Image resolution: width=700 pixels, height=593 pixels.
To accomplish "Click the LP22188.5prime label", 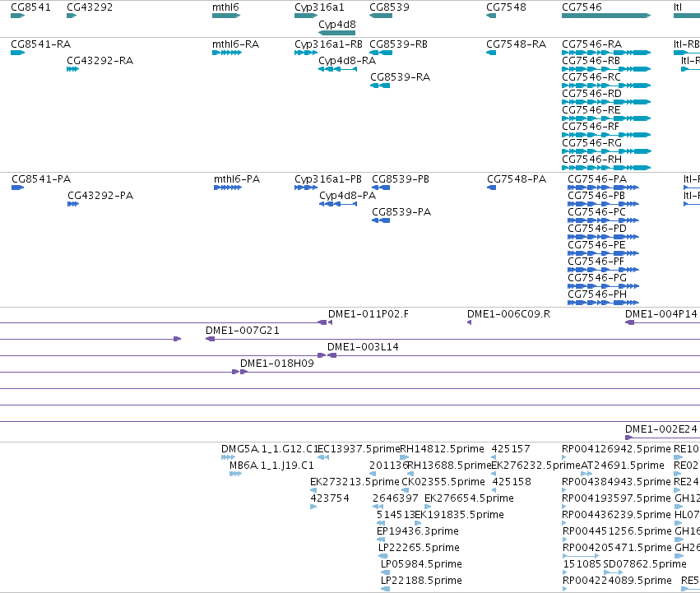I will coord(421,581).
